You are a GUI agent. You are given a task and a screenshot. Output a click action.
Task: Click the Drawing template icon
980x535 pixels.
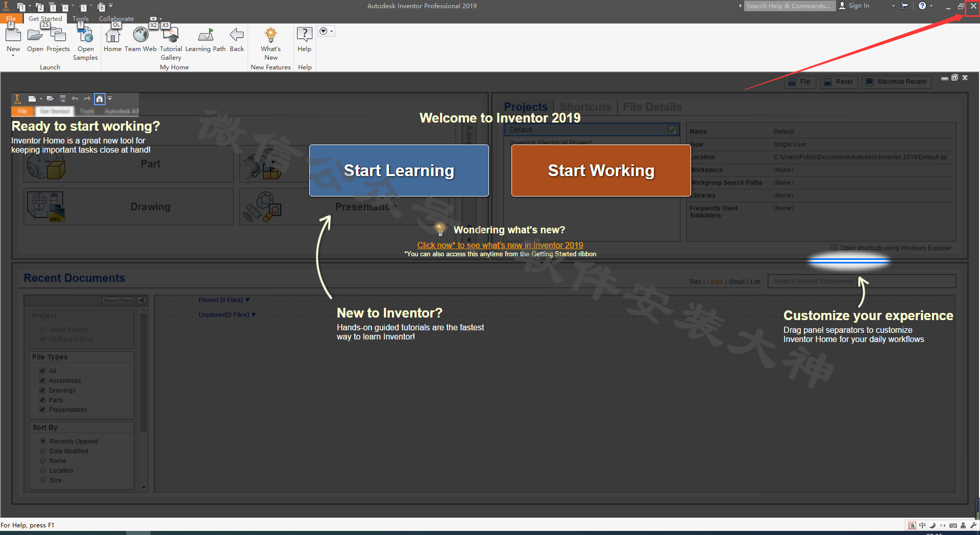[x=46, y=206]
